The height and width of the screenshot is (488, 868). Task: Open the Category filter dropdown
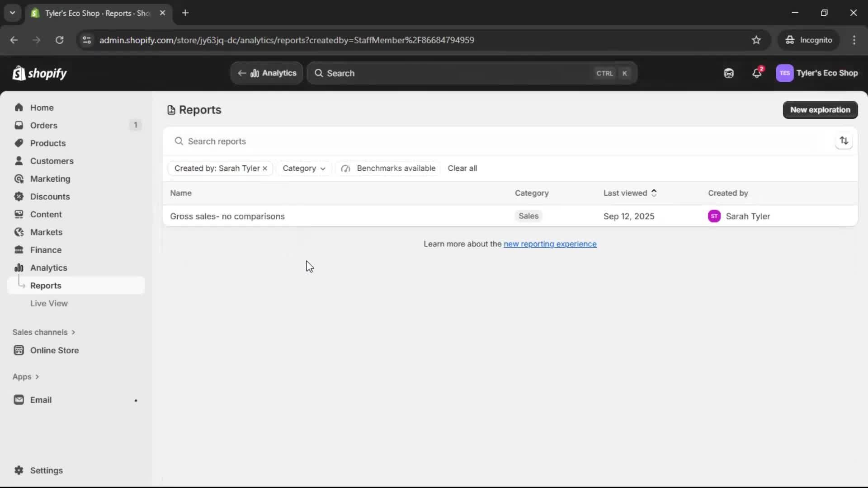[304, 168]
